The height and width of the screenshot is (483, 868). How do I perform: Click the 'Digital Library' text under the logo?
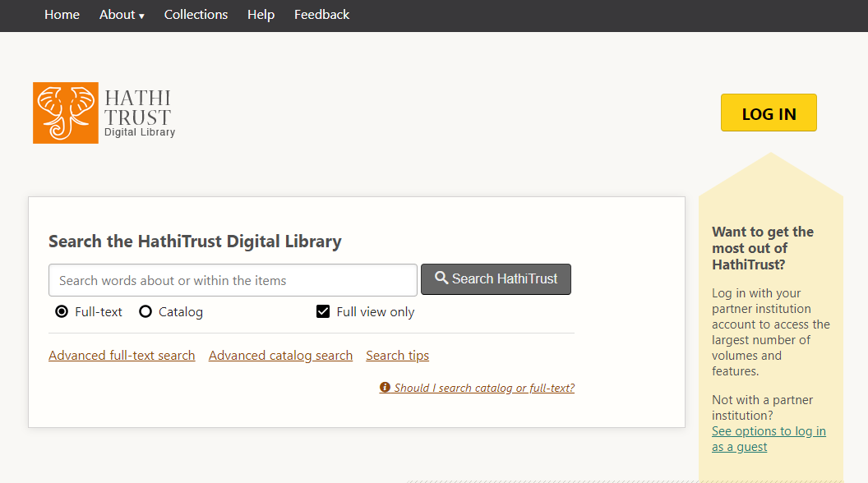coord(140,132)
